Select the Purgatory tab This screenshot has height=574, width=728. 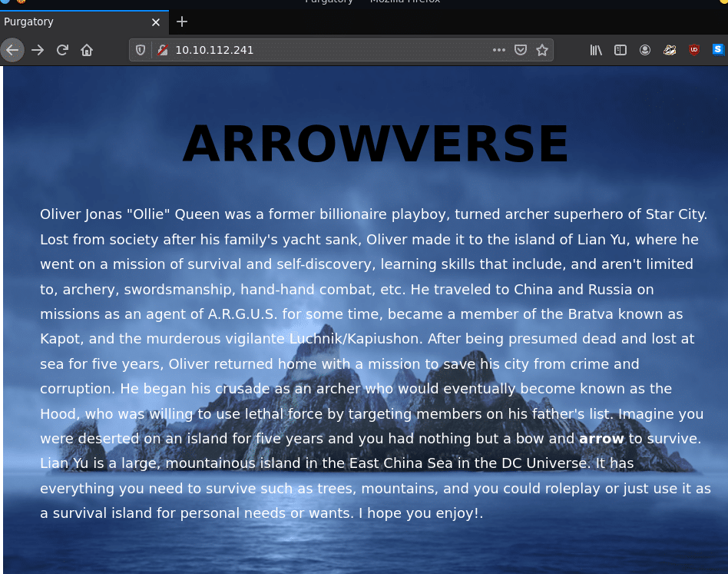coord(84,22)
